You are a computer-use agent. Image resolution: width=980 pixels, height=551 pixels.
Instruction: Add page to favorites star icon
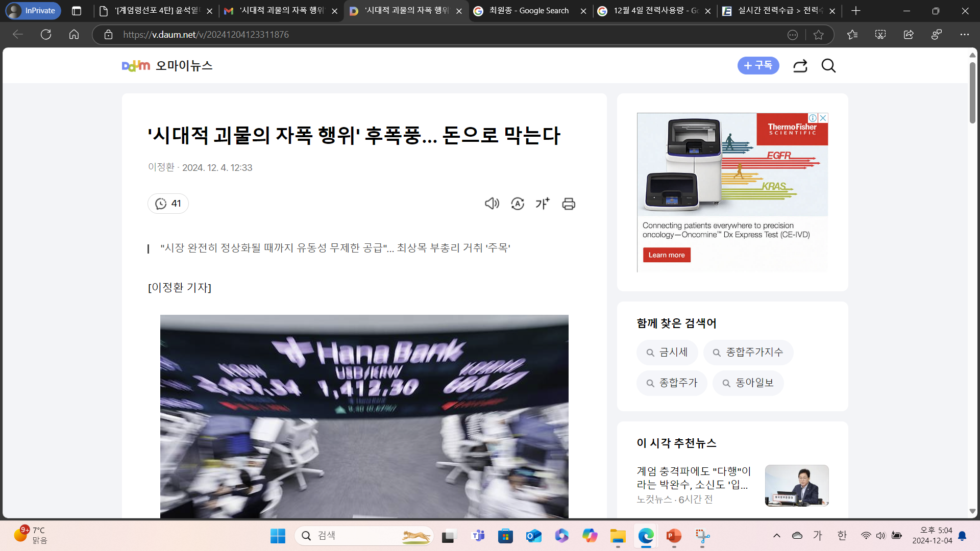click(x=819, y=35)
